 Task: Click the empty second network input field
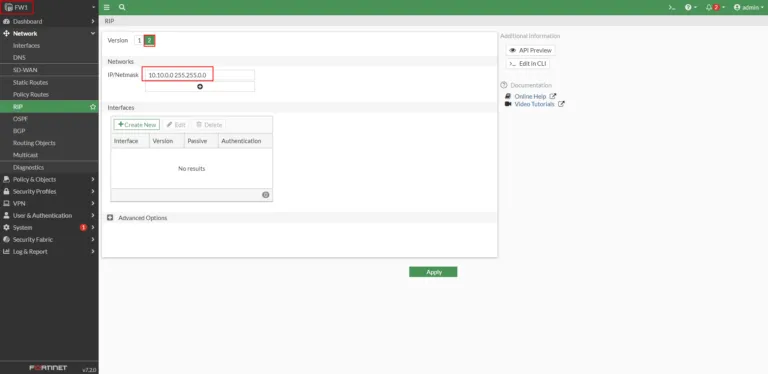point(200,87)
